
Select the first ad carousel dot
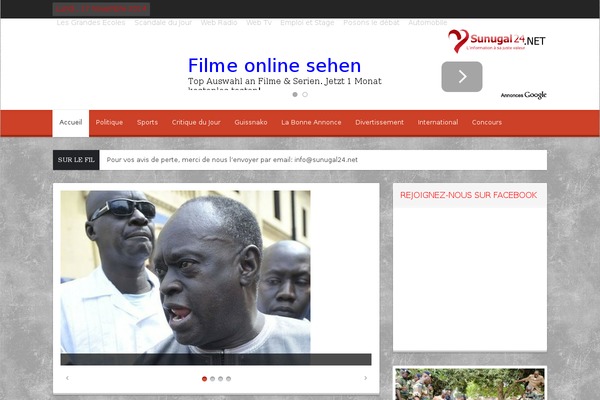pos(295,95)
